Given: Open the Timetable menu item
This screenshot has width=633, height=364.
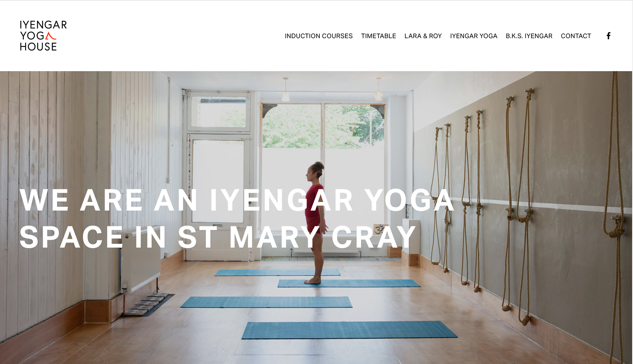Looking at the screenshot, I should pyautogui.click(x=378, y=36).
